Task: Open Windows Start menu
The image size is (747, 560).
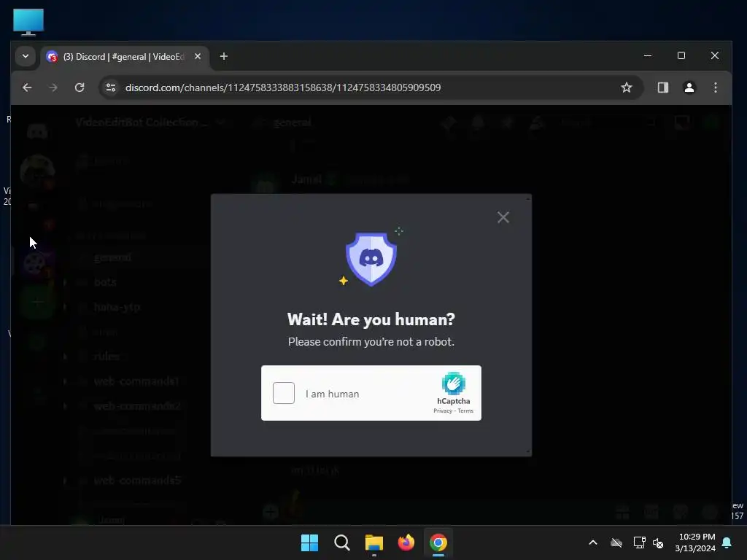Action: coord(309,542)
